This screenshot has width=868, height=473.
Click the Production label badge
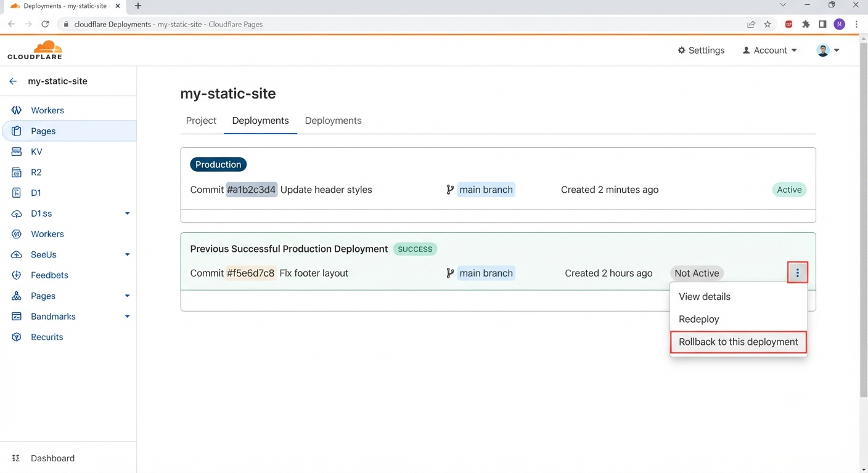pos(218,164)
